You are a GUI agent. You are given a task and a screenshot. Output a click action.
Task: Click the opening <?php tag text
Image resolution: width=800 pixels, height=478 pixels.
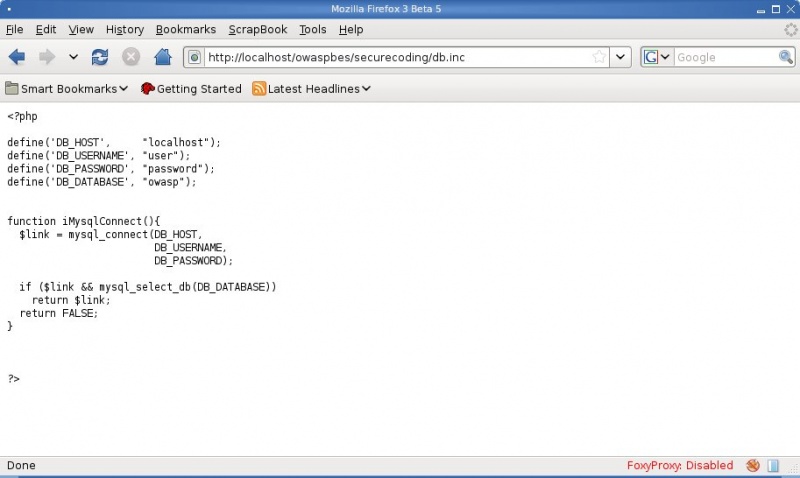[22, 116]
